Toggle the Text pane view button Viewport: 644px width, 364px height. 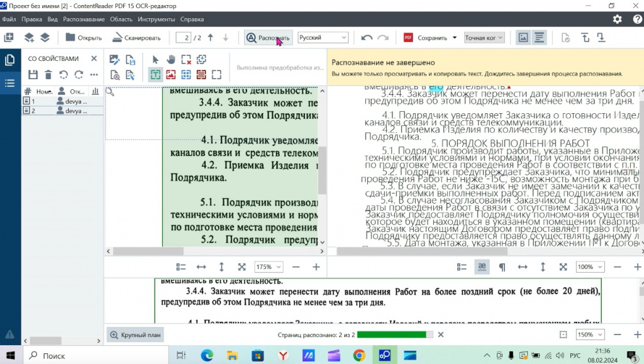[539, 38]
